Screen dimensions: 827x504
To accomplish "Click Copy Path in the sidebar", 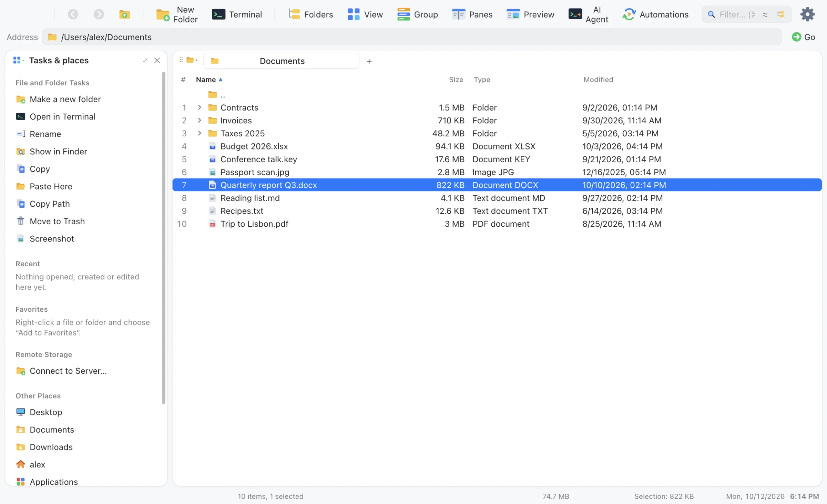I will click(x=43, y=204).
